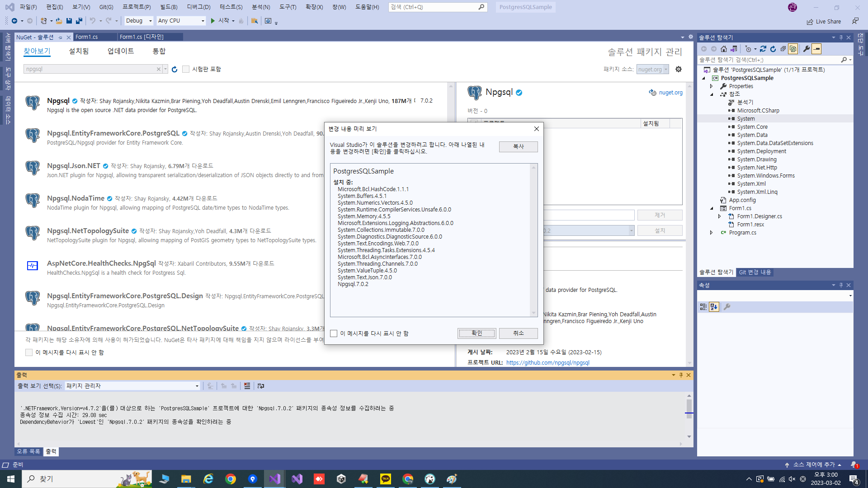Enable the include prerelease checkbox
Screen dimensions: 868x488
point(186,69)
